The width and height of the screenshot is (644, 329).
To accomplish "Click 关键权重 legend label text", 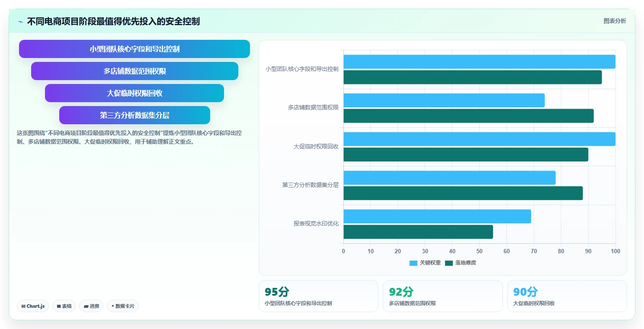I will (430, 263).
